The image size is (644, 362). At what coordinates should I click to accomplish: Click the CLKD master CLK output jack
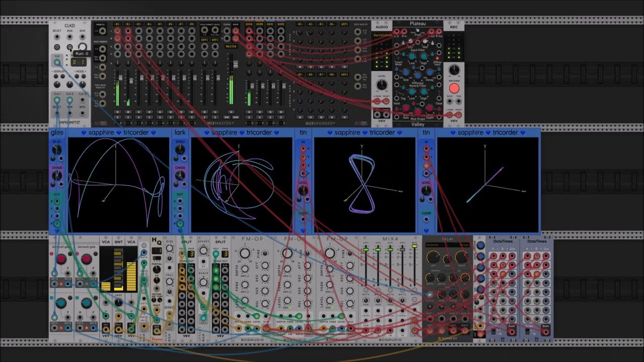point(57,62)
